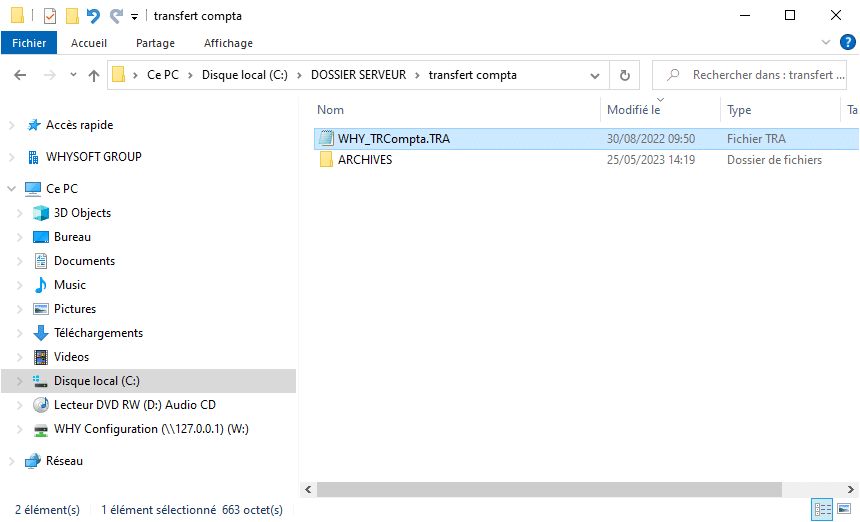860x522 pixels.
Task: Click the Properties icon in quick access toolbar
Action: [x=49, y=16]
